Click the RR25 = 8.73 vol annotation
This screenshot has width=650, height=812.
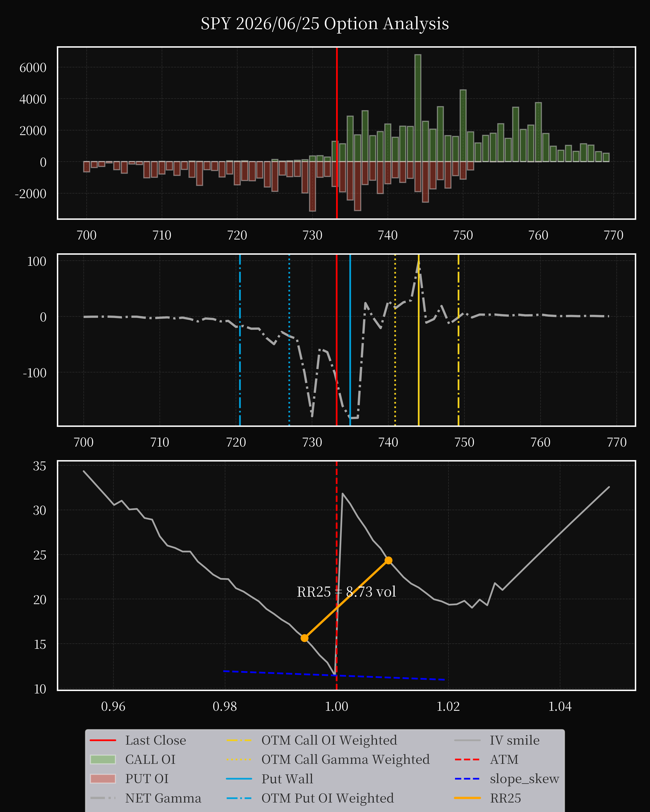click(x=346, y=592)
